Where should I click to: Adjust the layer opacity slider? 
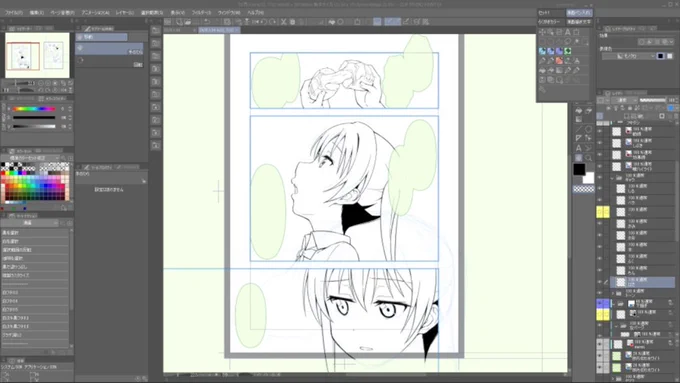tap(653, 100)
